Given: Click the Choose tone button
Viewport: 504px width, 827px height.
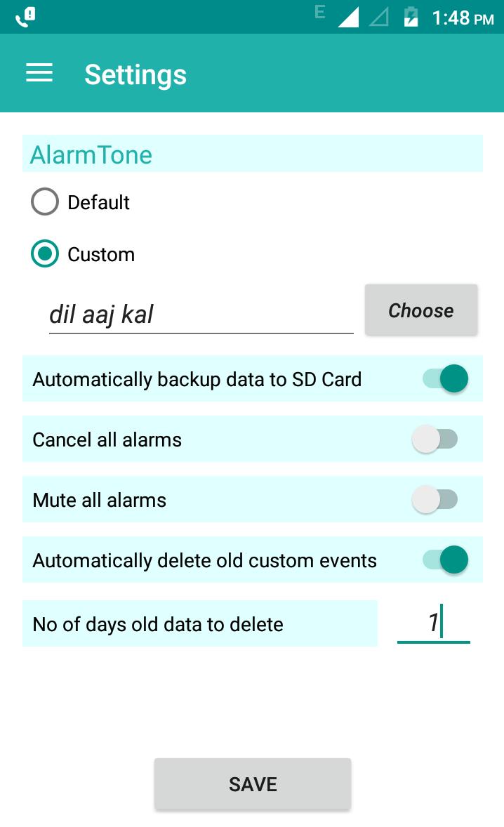Looking at the screenshot, I should click(421, 310).
